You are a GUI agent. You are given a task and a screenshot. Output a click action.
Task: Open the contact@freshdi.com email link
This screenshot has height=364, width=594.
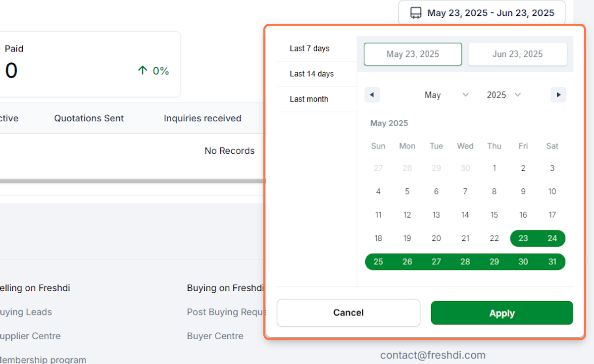pyautogui.click(x=433, y=355)
